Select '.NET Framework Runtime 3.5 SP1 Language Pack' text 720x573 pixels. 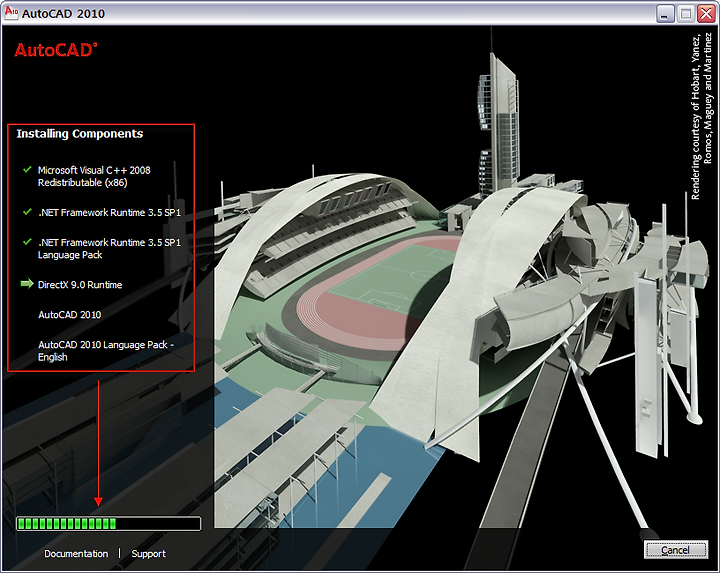[x=109, y=248]
